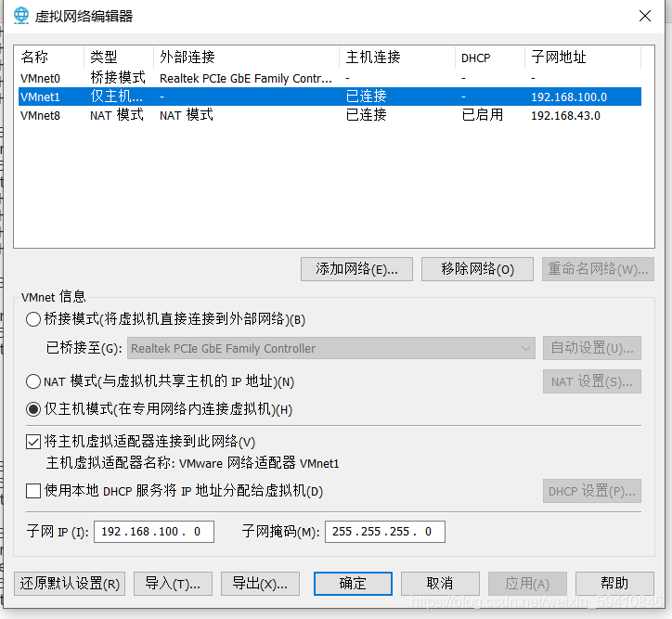
Task: Click the 主机连接 column header
Action: (x=397, y=57)
